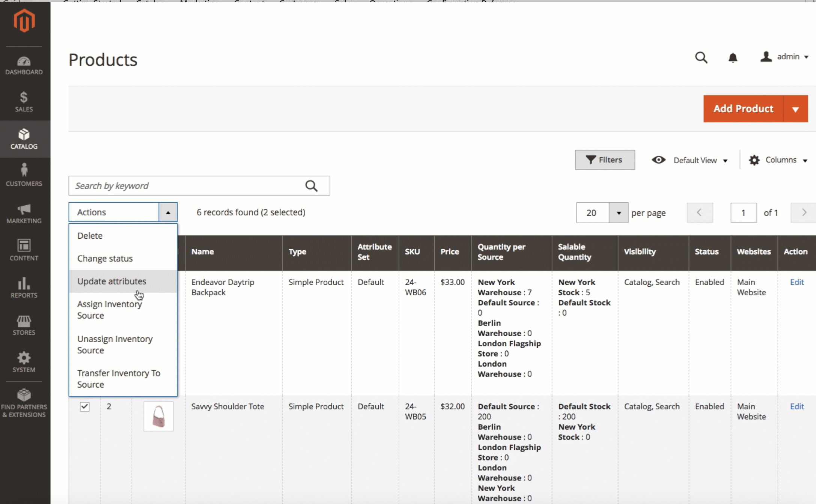
Task: Click the Magento logo
Action: pos(24,21)
